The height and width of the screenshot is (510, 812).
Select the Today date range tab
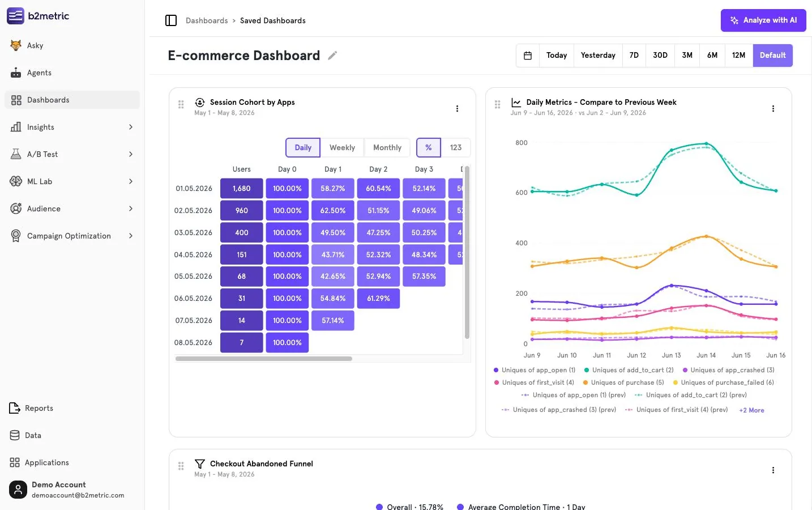(557, 56)
